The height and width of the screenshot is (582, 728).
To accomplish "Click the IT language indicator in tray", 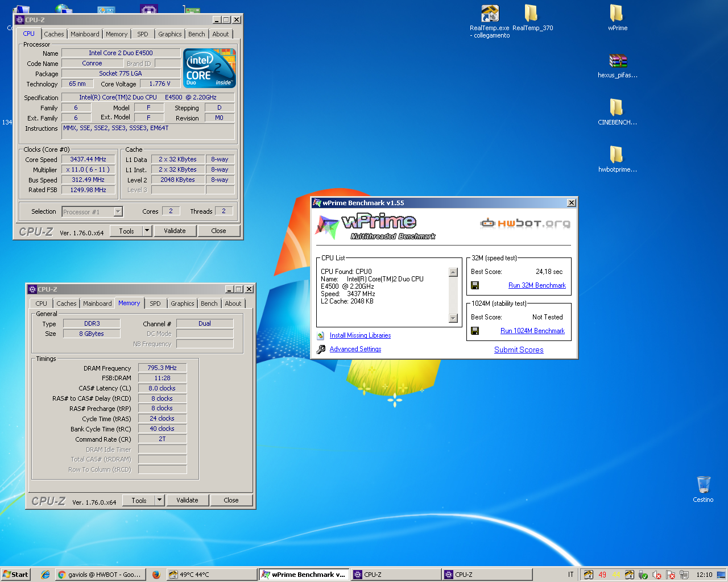I will pos(571,575).
